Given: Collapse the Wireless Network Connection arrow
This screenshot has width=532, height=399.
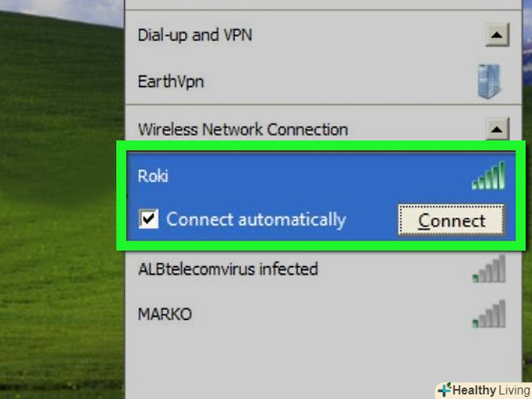Looking at the screenshot, I should coord(497,129).
